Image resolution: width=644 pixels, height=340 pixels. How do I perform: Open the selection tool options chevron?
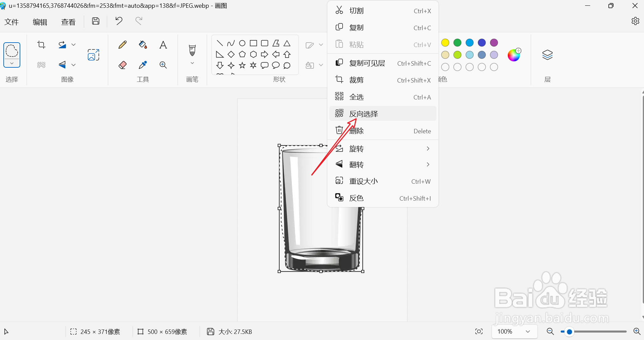click(x=12, y=63)
